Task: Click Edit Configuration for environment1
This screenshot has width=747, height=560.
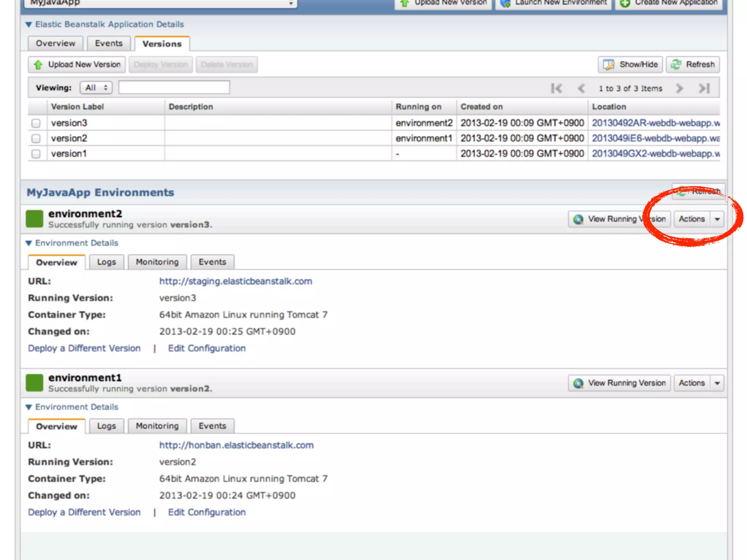Action: pos(206,512)
